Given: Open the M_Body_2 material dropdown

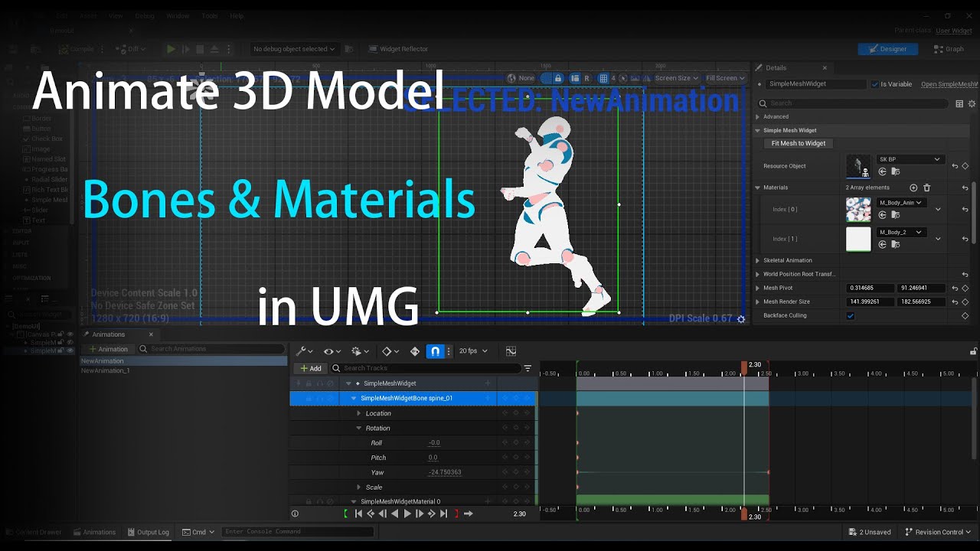Looking at the screenshot, I should [x=901, y=232].
